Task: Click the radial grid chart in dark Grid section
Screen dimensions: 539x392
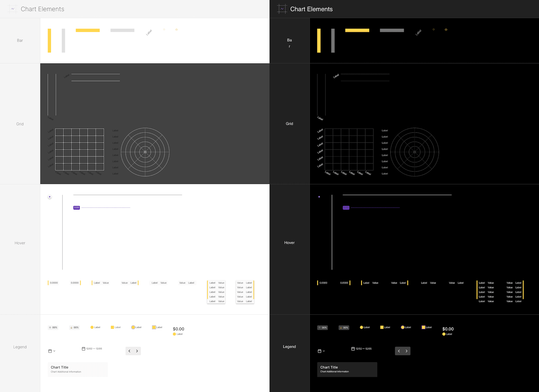Action: pyautogui.click(x=415, y=152)
